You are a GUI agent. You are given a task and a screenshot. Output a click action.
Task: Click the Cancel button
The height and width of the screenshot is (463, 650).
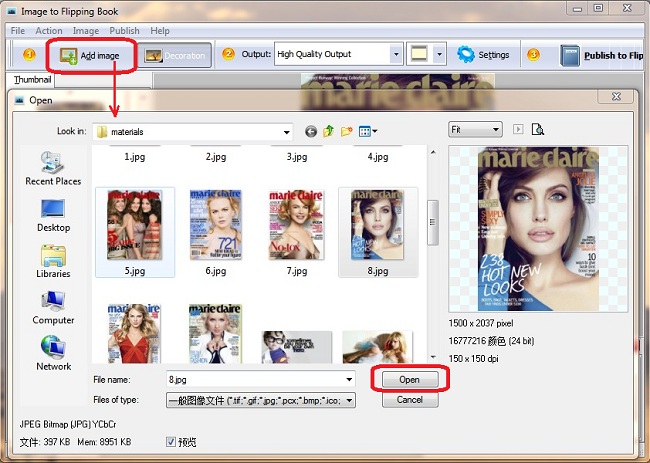point(410,400)
